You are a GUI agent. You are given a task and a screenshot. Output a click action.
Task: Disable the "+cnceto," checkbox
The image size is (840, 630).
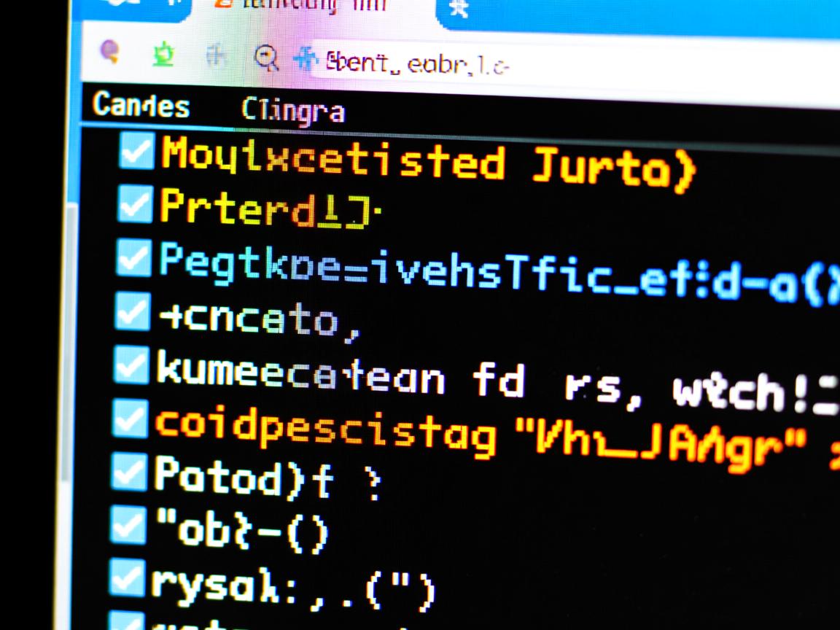pos(133,311)
